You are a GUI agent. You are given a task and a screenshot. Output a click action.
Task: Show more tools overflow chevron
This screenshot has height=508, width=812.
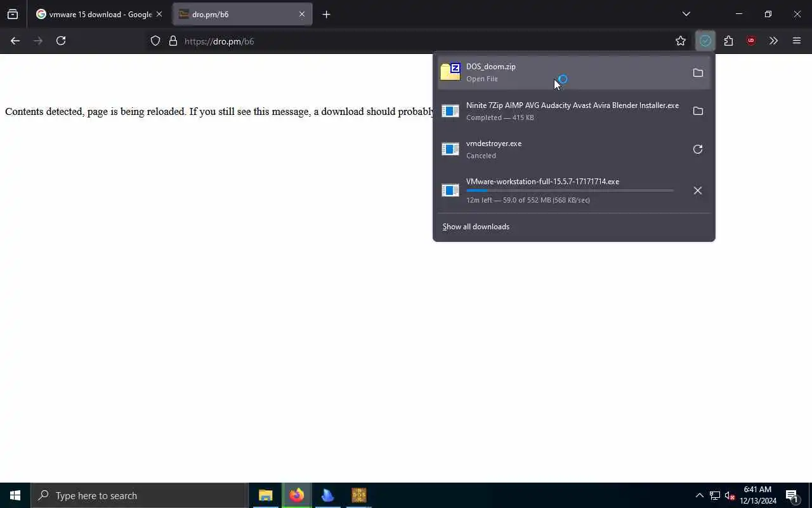click(x=773, y=41)
